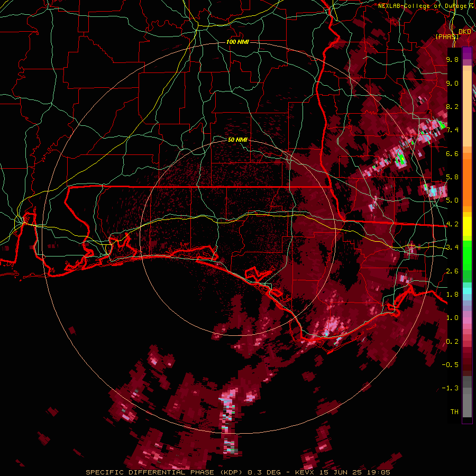476x476 pixels.
Task: Click the 1.0 value on the scale
Action: pos(452,318)
